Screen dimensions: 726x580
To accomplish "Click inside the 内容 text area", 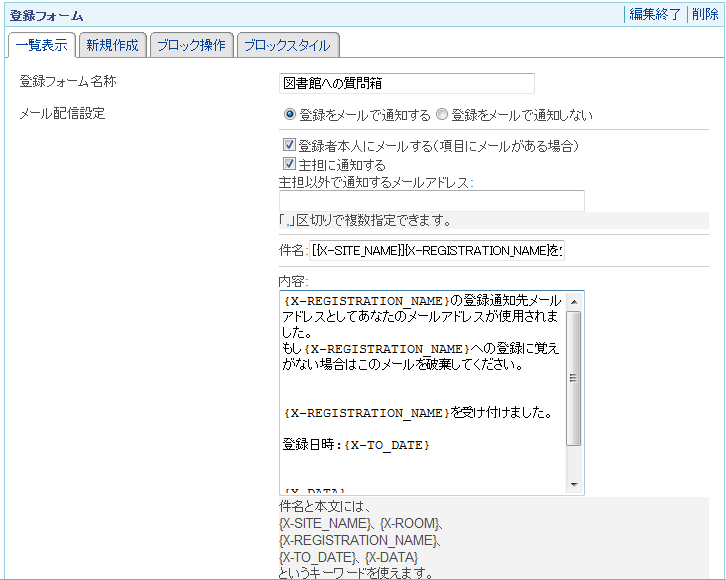I will (422, 392).
